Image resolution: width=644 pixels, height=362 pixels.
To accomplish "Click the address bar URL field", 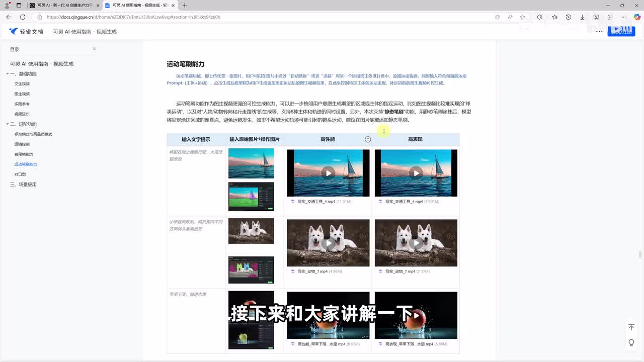I will click(133, 17).
